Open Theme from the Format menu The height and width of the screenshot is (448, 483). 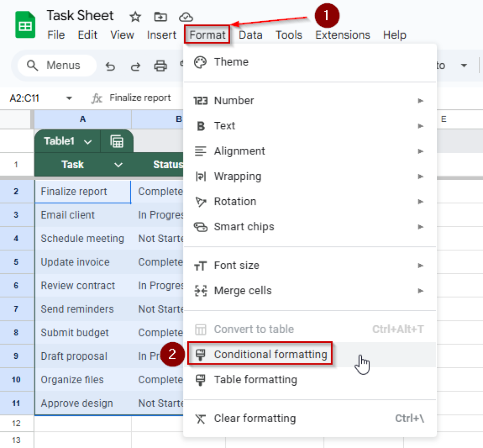click(231, 62)
